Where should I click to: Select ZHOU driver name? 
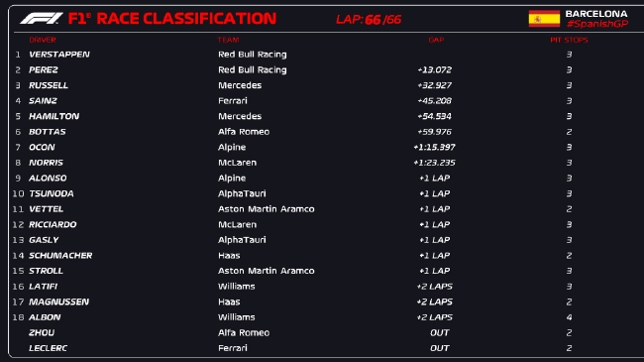coord(42,332)
